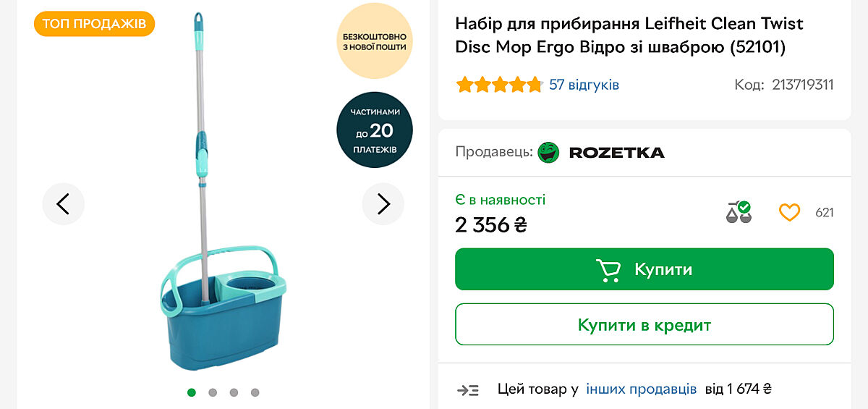Select the third gallery dot
Image resolution: width=868 pixels, height=409 pixels.
234,392
